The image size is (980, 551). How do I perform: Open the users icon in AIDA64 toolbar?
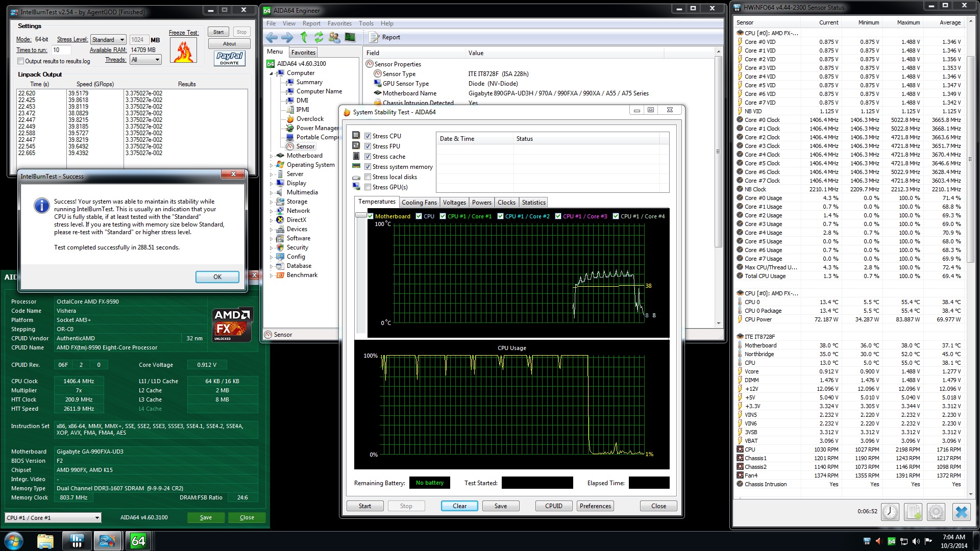tap(334, 37)
